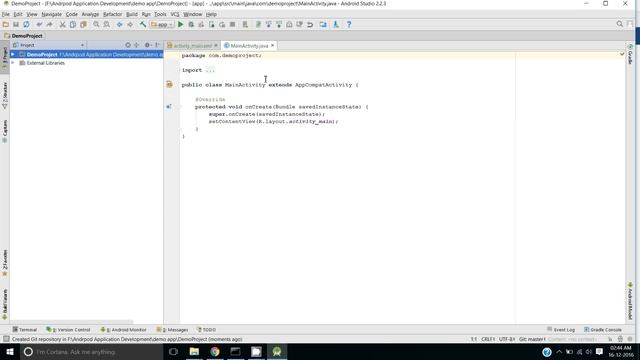Open the Terminal tool window
The height and width of the screenshot is (360, 640).
coord(24,329)
